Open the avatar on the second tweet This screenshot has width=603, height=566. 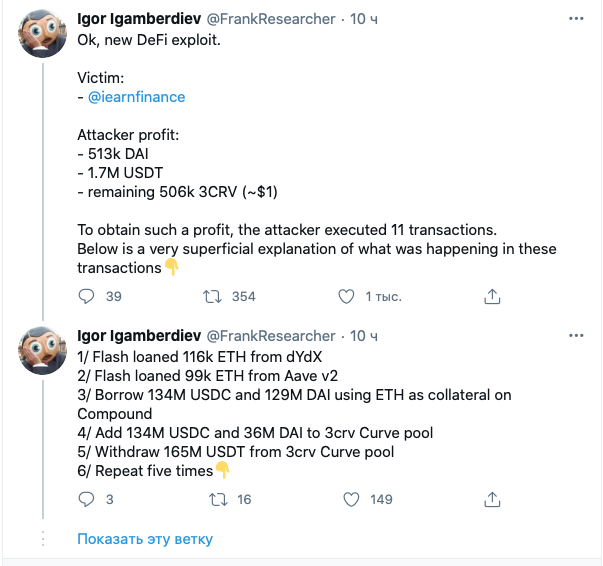[x=42, y=357]
